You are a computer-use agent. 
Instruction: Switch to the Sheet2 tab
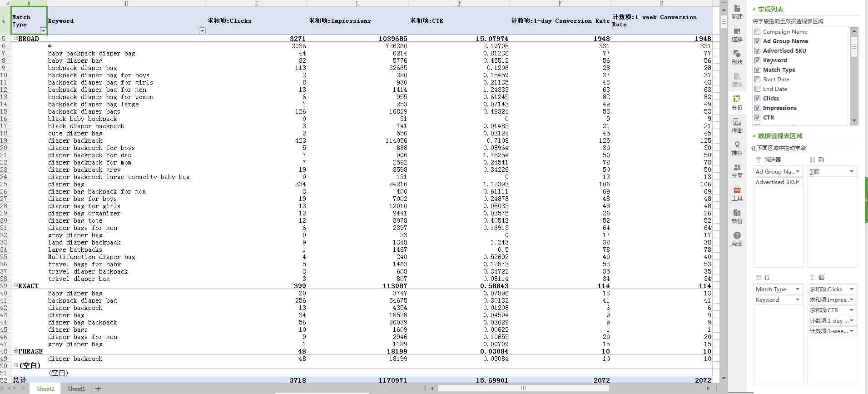45,389
